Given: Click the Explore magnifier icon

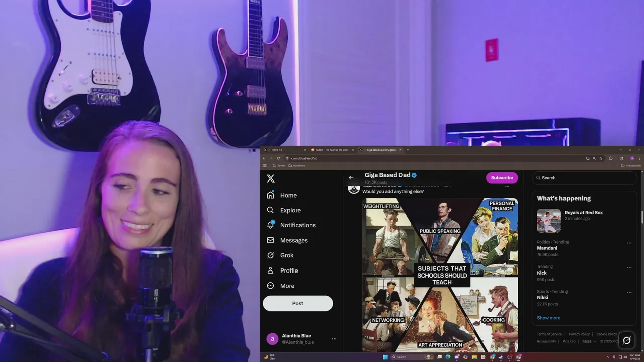Looking at the screenshot, I should pos(270,210).
